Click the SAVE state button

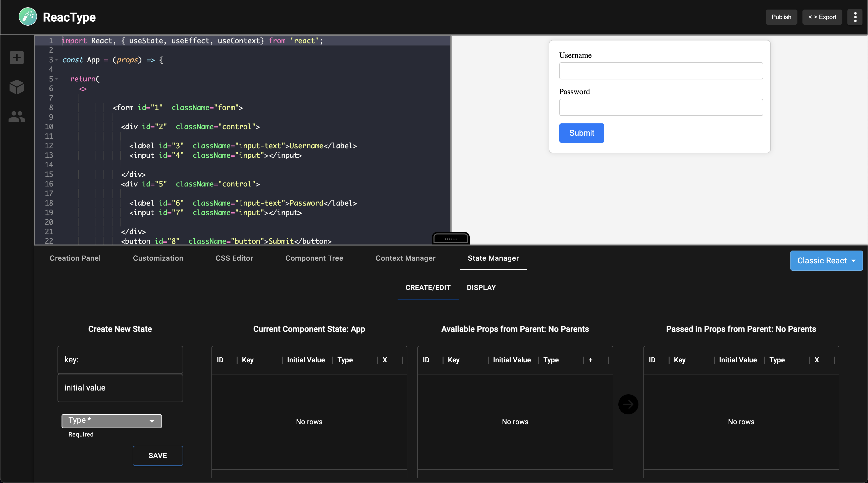coord(158,456)
